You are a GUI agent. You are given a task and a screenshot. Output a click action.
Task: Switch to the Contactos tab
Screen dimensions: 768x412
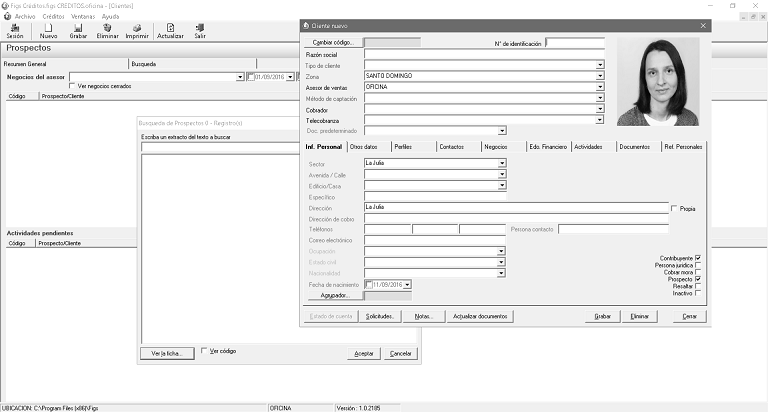(451, 147)
